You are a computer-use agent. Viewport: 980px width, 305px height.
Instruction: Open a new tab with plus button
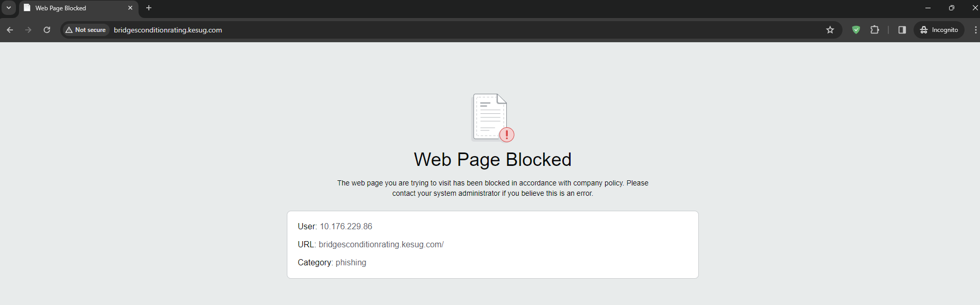(149, 8)
